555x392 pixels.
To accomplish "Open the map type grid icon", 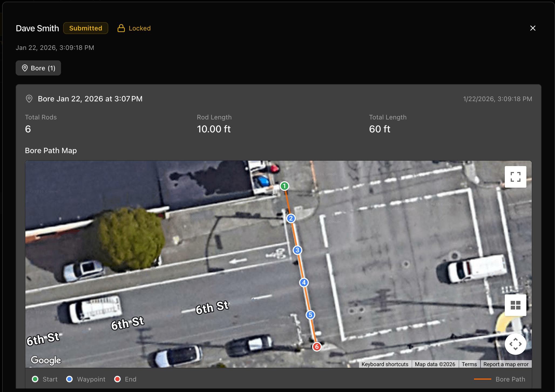I will click(x=515, y=305).
